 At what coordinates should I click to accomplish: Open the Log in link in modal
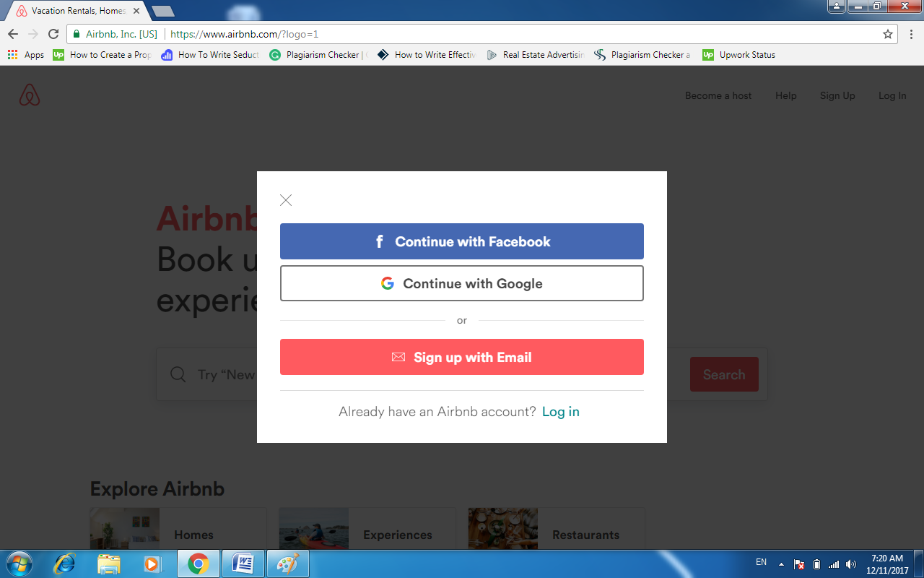click(561, 412)
